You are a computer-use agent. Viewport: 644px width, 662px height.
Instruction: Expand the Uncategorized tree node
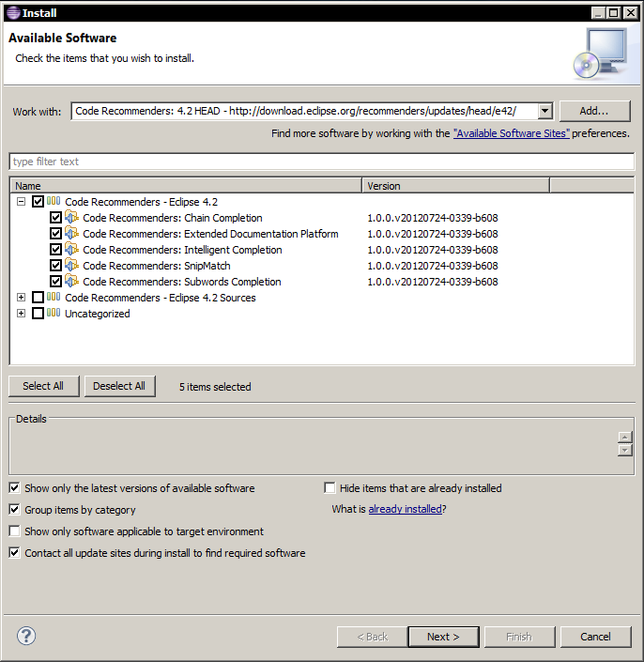pos(21,314)
